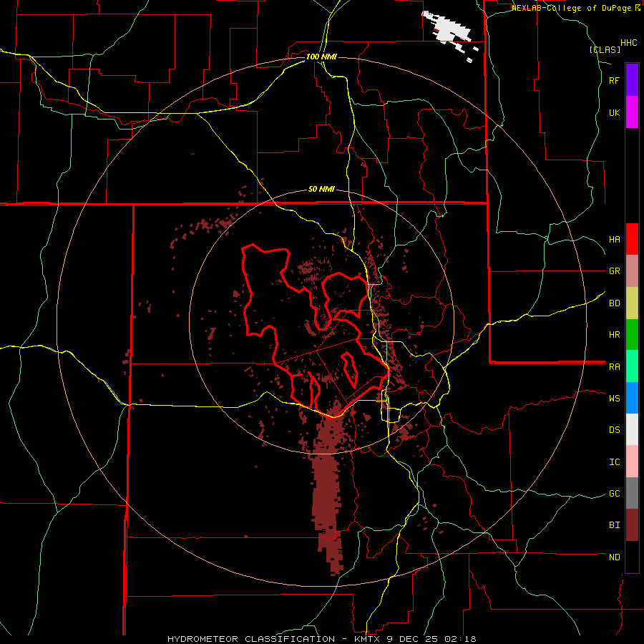The width and height of the screenshot is (644, 644).
Task: Select the BD yellow legend block
Action: 632,303
